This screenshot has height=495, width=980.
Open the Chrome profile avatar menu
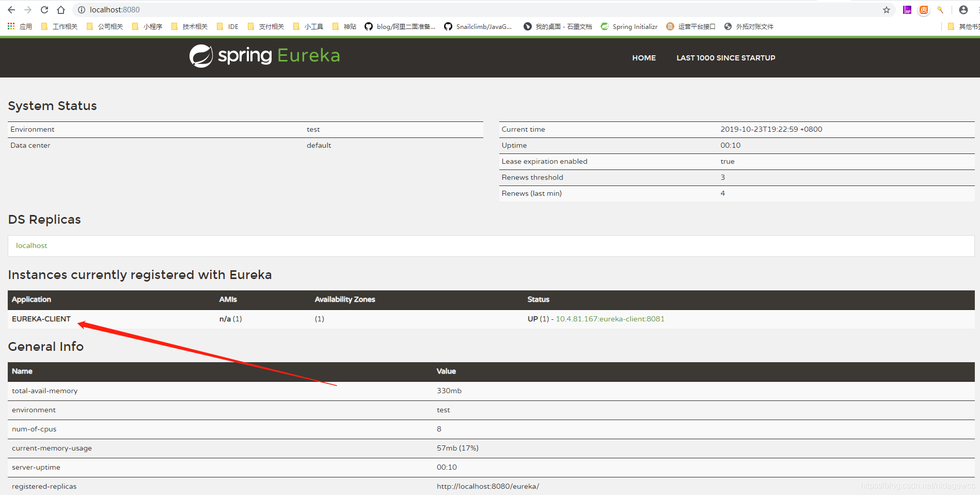pyautogui.click(x=963, y=10)
